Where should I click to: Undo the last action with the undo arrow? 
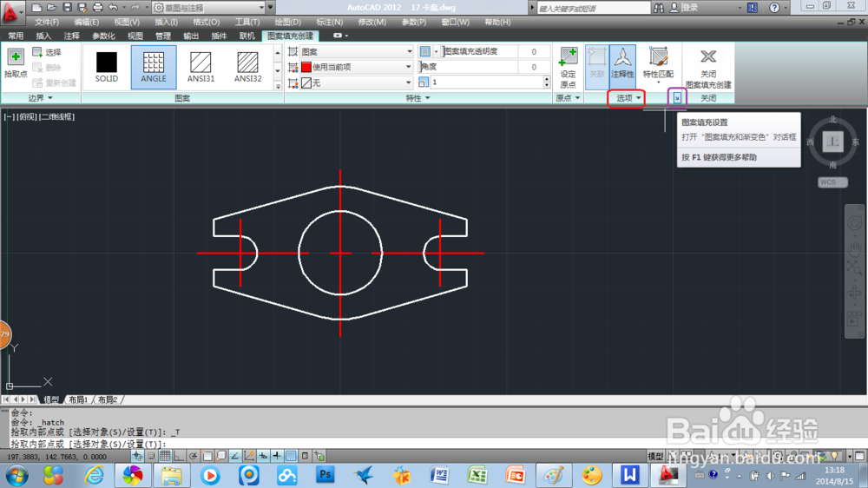click(x=113, y=8)
